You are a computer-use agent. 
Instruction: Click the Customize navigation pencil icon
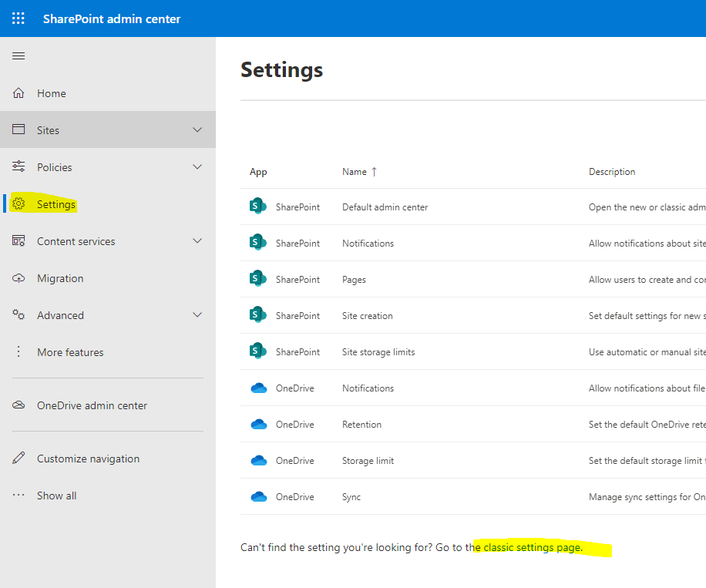click(x=18, y=458)
